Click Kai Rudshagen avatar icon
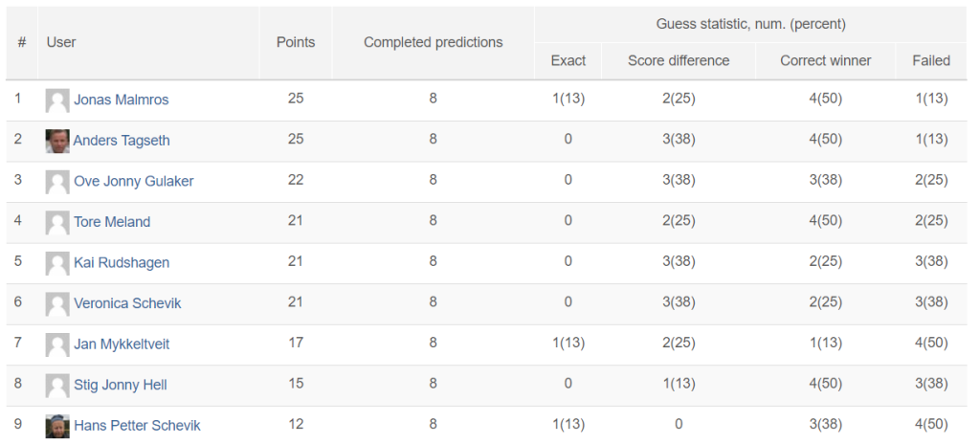This screenshot has width=980, height=444. pos(57,263)
